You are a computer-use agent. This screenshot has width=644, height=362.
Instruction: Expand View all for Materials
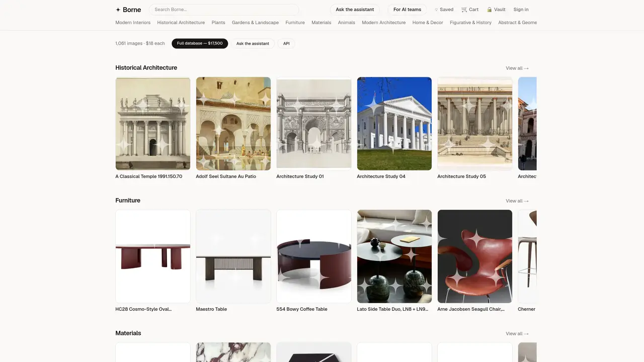[517, 334]
